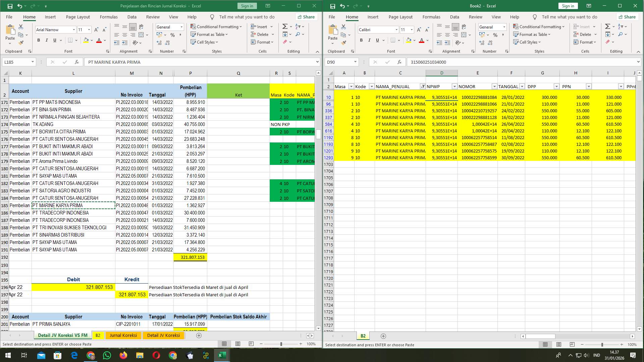The height and width of the screenshot is (362, 644).
Task: Toggle Underline on selected cell
Action: pos(54,40)
